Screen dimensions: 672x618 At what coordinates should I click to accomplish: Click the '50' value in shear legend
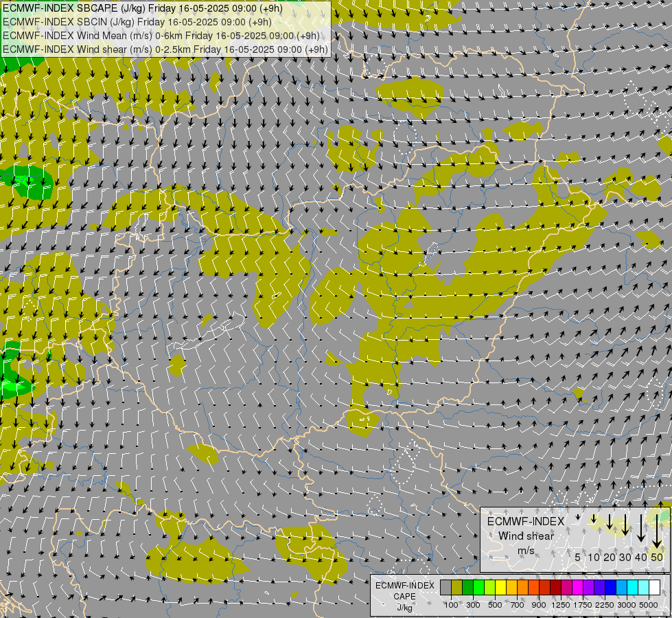657,557
